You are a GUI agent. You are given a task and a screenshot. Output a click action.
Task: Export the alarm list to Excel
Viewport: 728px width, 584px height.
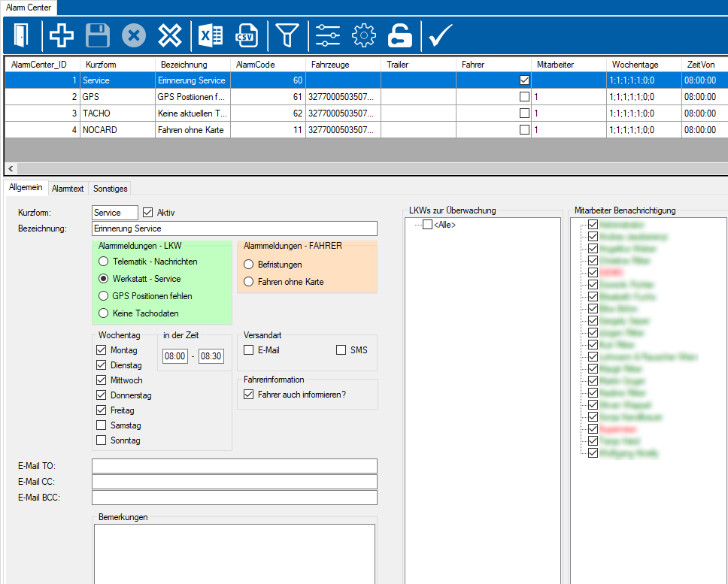click(210, 35)
